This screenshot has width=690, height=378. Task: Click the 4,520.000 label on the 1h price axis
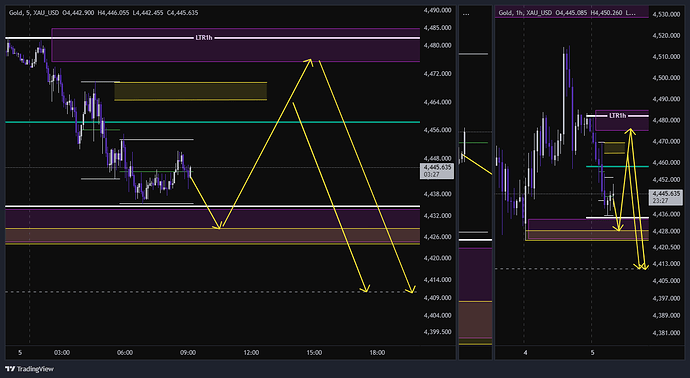666,36
